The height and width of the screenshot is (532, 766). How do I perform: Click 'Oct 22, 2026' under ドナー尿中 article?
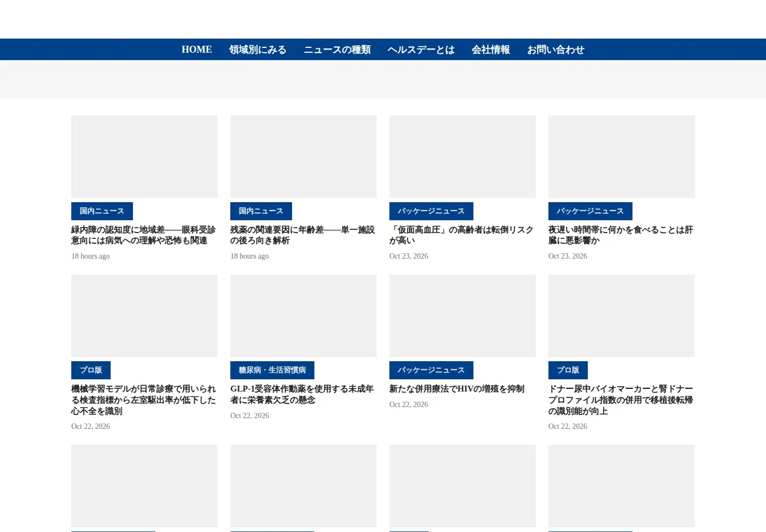(568, 426)
